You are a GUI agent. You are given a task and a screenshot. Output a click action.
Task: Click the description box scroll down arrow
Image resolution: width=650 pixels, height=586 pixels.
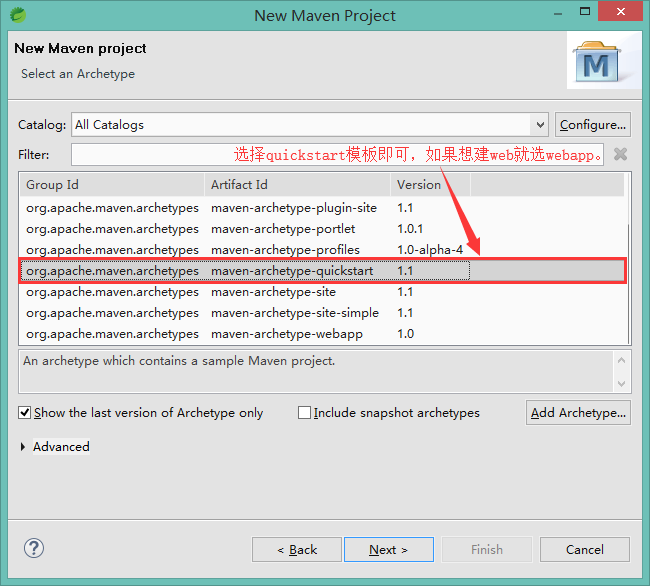point(624,383)
